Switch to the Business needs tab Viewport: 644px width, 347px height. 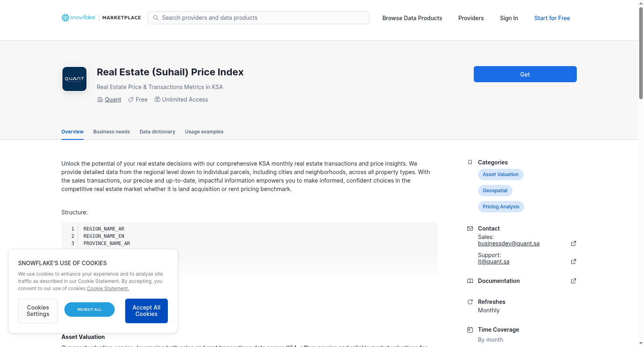coord(111,132)
